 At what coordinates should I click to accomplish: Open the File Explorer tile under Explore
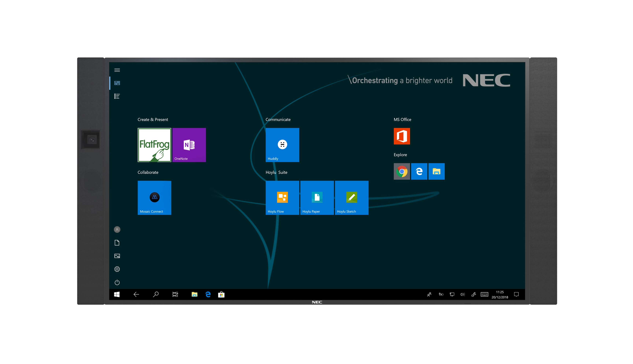click(436, 171)
